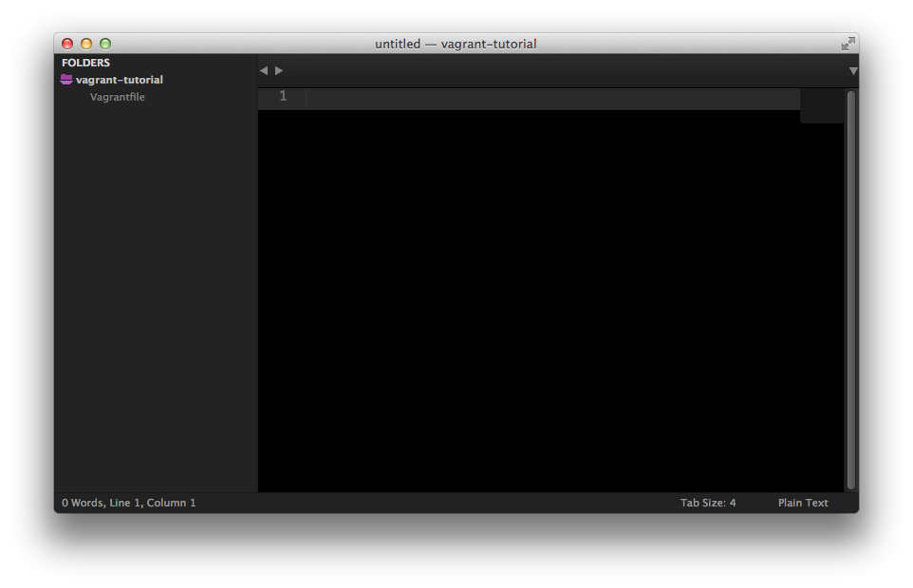Image resolution: width=913 pixels, height=588 pixels.
Task: Enter fullscreen with the window expand icon
Action: click(x=848, y=44)
